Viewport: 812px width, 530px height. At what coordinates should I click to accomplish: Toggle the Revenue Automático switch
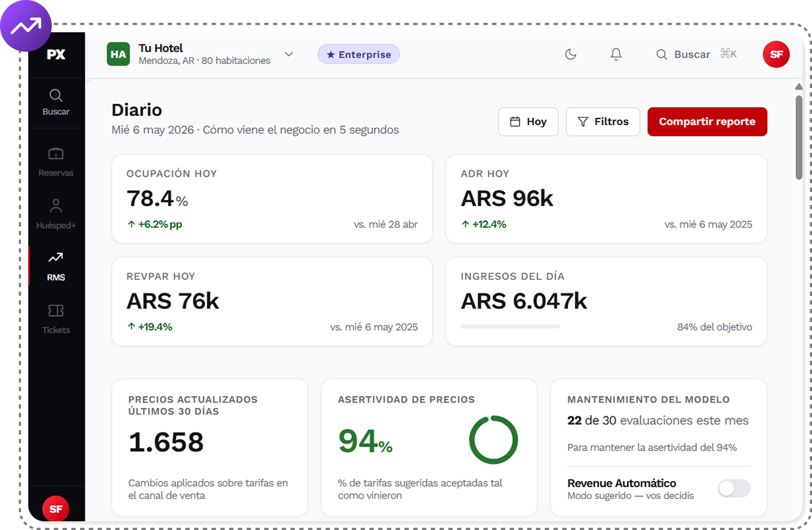(x=734, y=488)
